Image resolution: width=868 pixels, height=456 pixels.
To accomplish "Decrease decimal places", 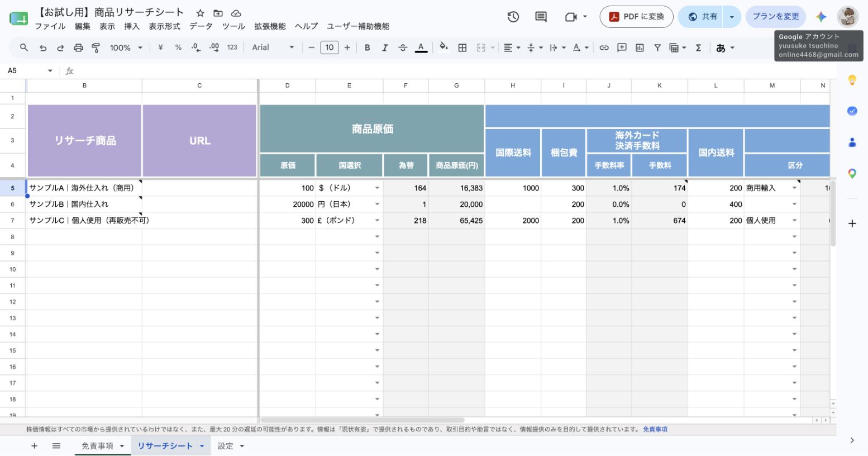I will (x=195, y=47).
